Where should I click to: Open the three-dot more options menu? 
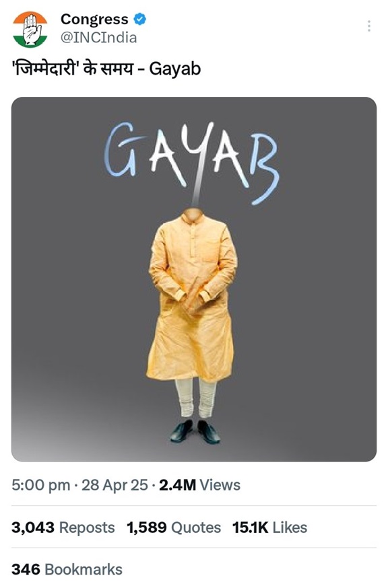coord(369,26)
